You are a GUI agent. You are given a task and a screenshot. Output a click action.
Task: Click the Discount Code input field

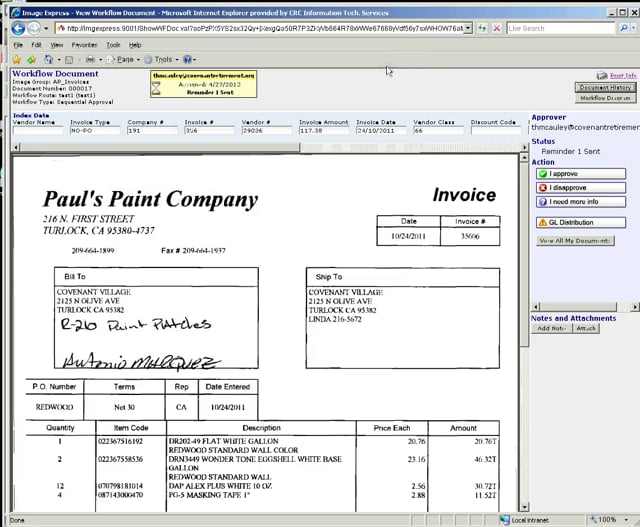pos(496,131)
